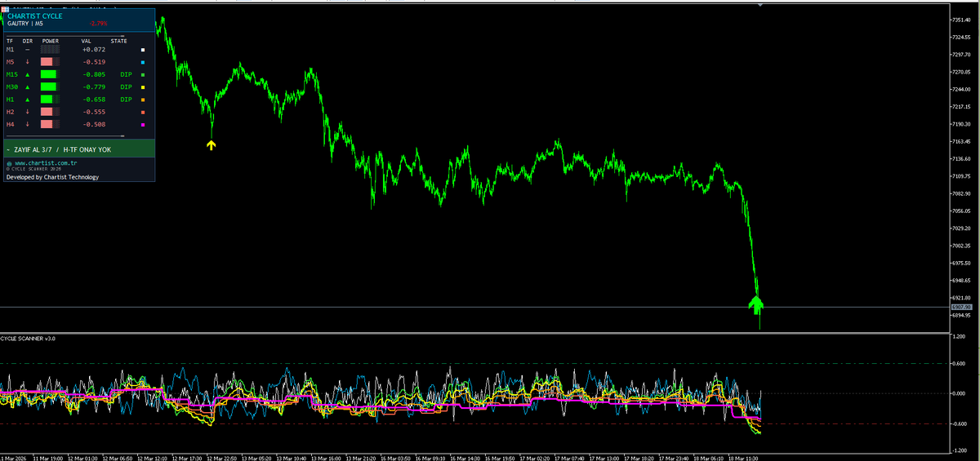
Task: Click the M15 value -0.805
Action: click(x=93, y=74)
